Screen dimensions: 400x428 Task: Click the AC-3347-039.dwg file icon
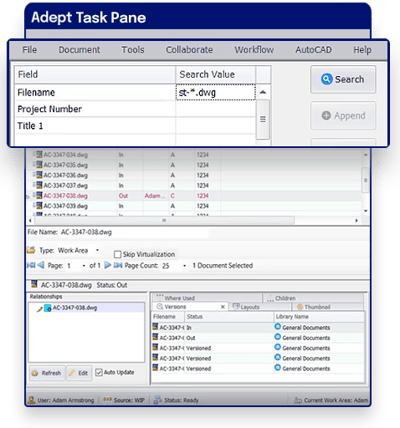point(39,206)
